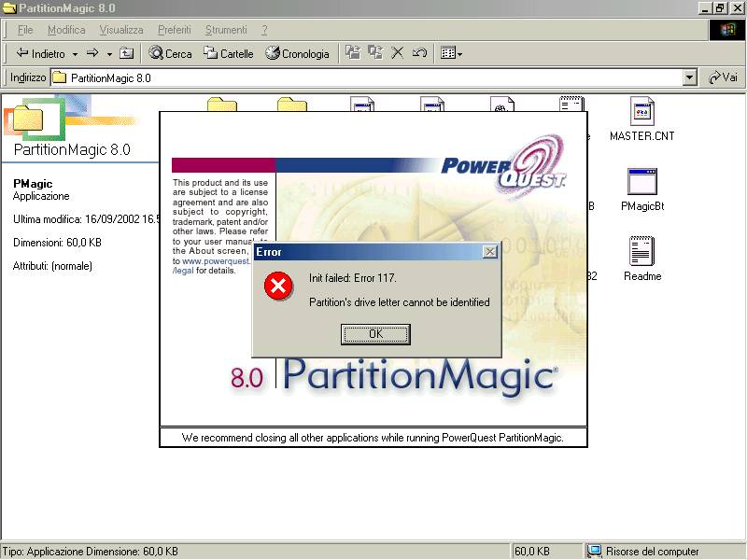Click the red error icon
Screen dimensions: 747x560
tap(278, 287)
